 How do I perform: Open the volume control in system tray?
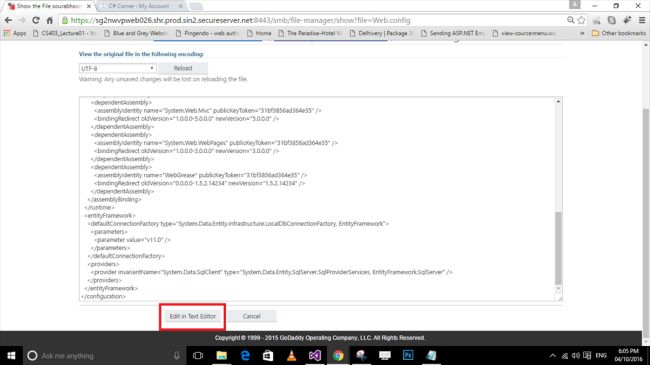point(575,355)
